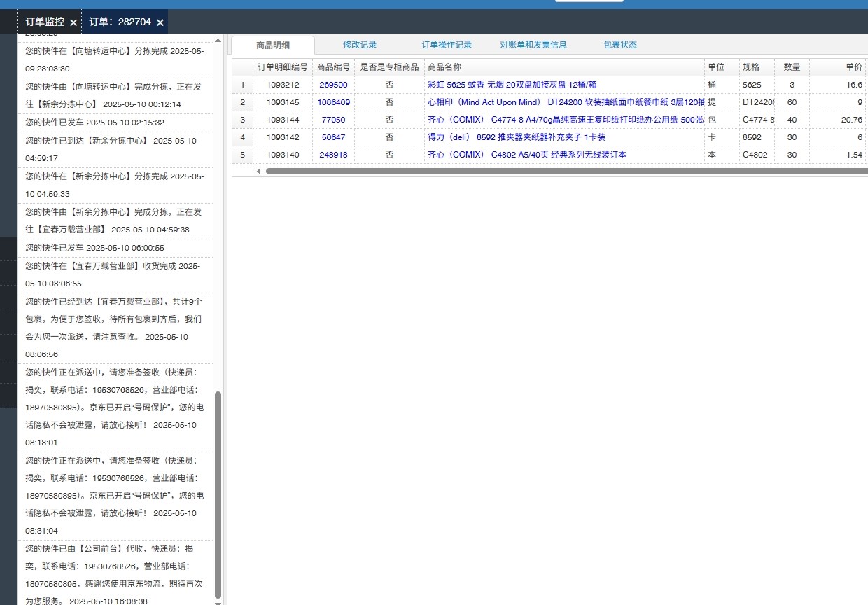
Task: Select tracking entry 已到达【新余分拣中心】
Action: point(115,149)
